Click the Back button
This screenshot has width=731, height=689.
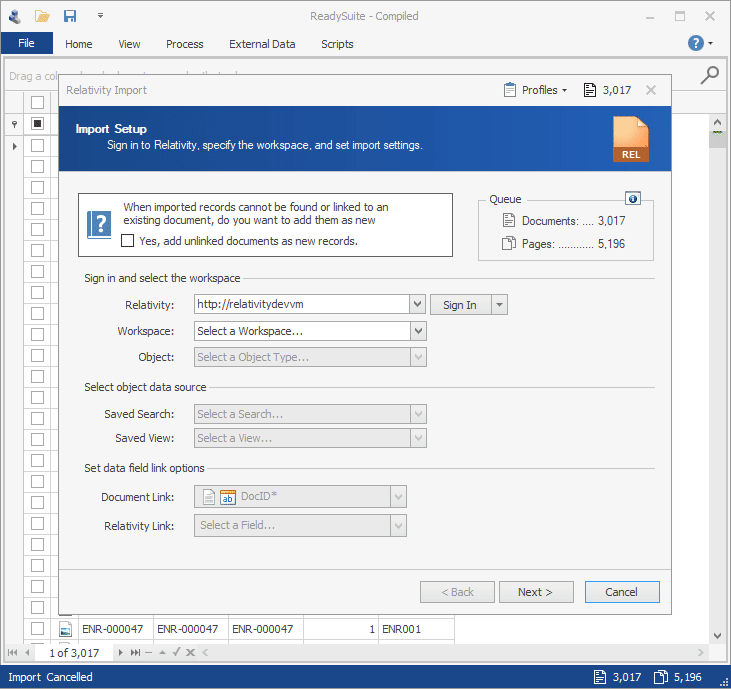click(457, 592)
